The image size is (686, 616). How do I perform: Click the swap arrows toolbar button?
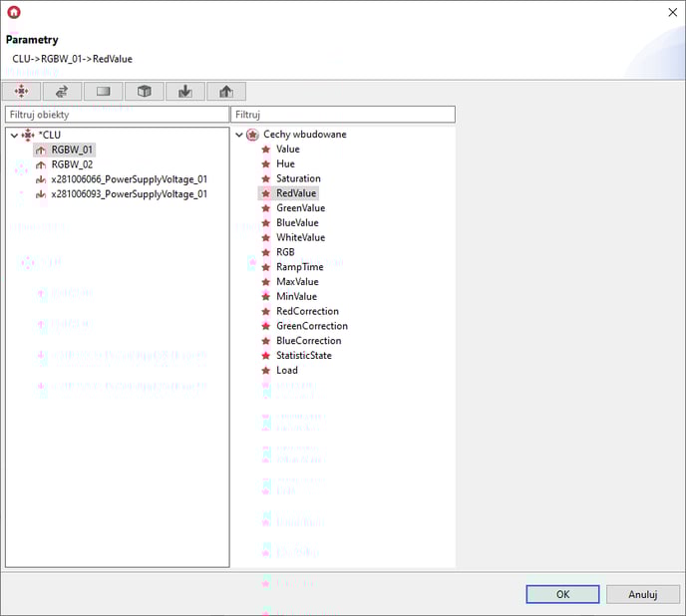coord(63,92)
